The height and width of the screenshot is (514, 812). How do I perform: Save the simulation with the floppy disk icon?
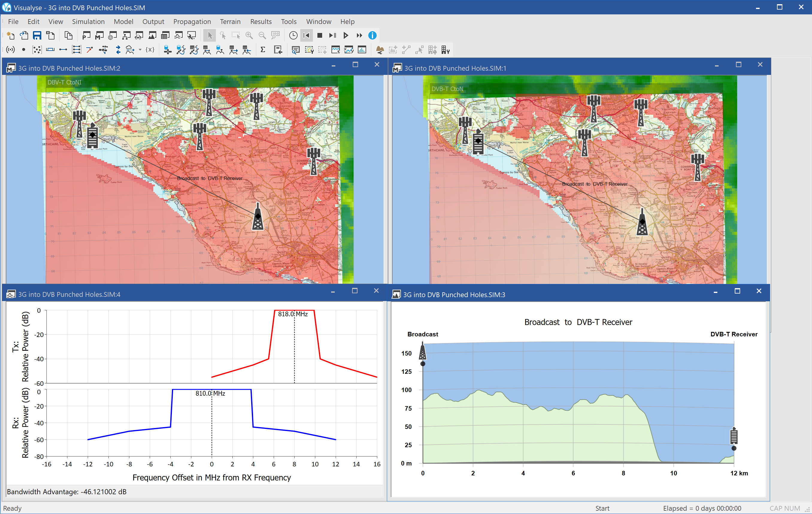[x=37, y=35]
